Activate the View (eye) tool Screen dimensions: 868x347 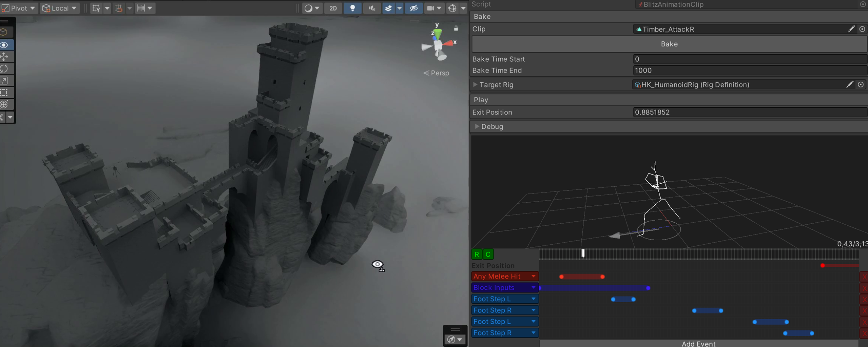pyautogui.click(x=5, y=45)
